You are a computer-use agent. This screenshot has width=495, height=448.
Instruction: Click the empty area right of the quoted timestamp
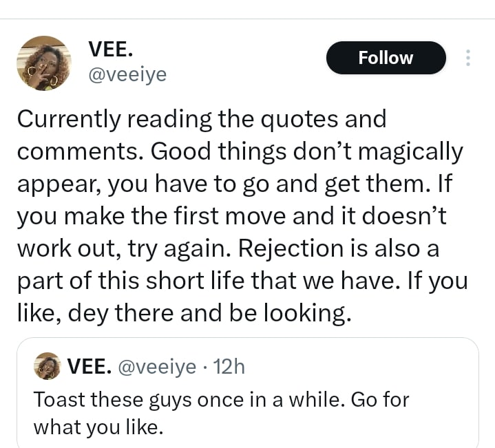tap(358, 366)
